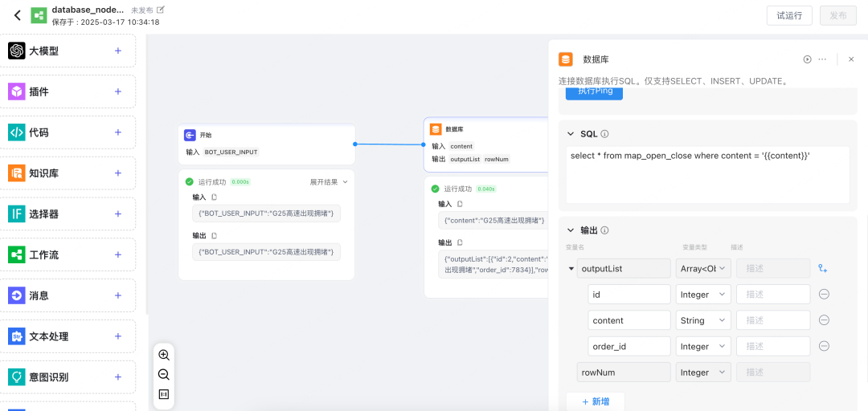The image size is (868, 411).
Task: Add a child field to outputList
Action: [823, 268]
